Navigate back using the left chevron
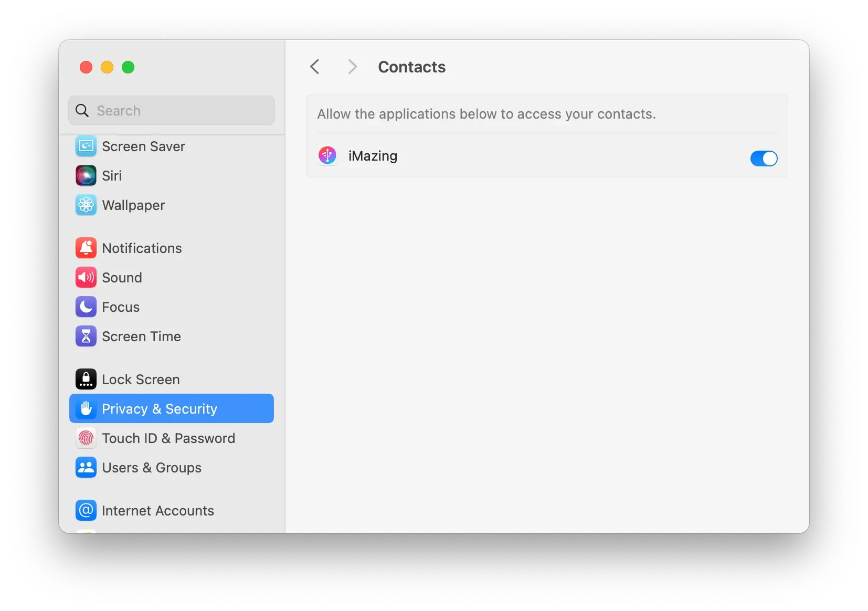Image resolution: width=868 pixels, height=611 pixels. click(314, 67)
